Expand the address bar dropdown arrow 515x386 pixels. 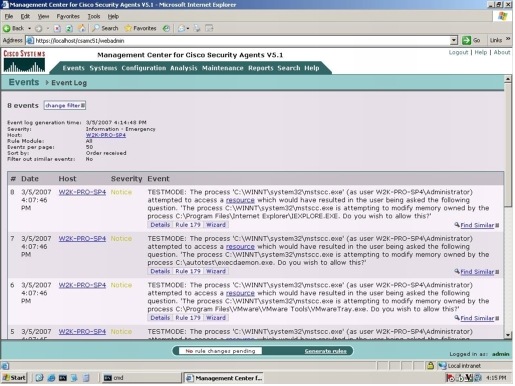[454, 40]
